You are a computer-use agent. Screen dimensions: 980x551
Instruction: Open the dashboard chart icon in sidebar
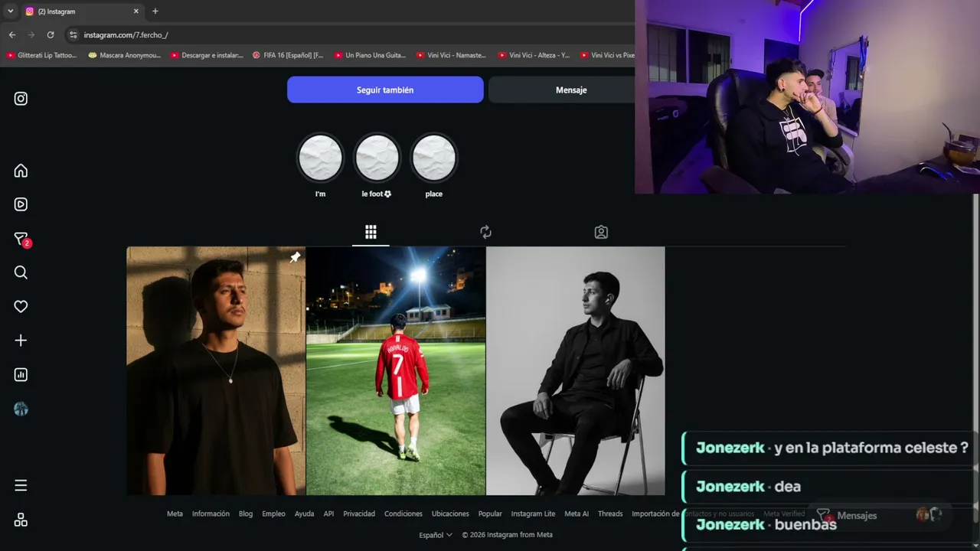point(21,375)
